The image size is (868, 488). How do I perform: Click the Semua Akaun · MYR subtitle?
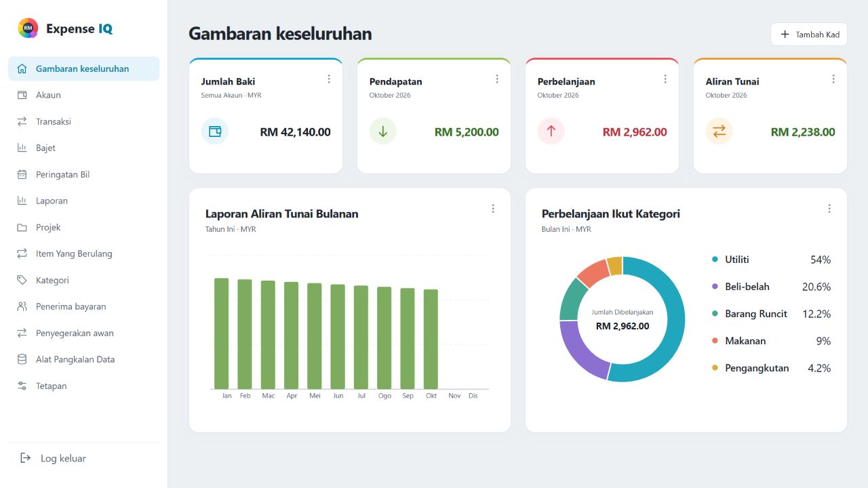pos(231,96)
